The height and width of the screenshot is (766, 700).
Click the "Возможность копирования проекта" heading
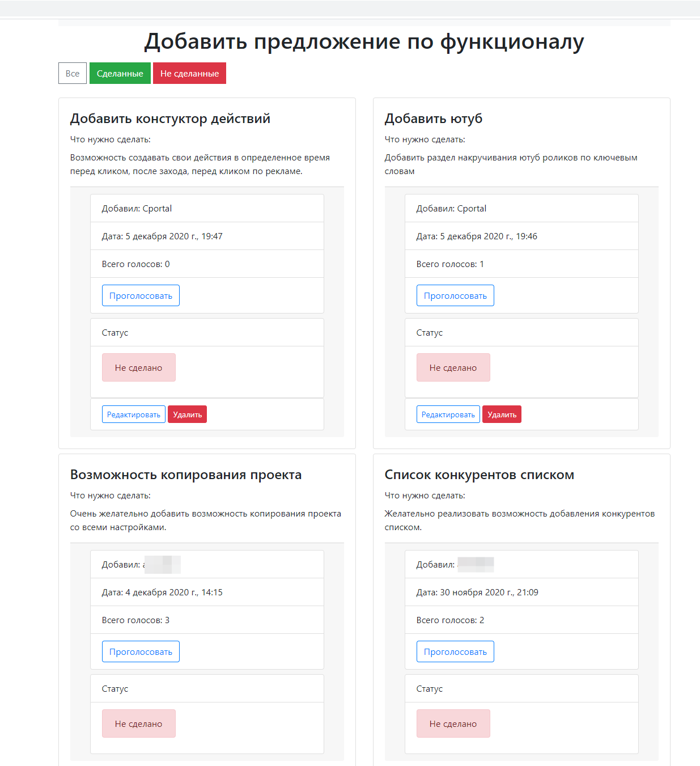point(186,475)
